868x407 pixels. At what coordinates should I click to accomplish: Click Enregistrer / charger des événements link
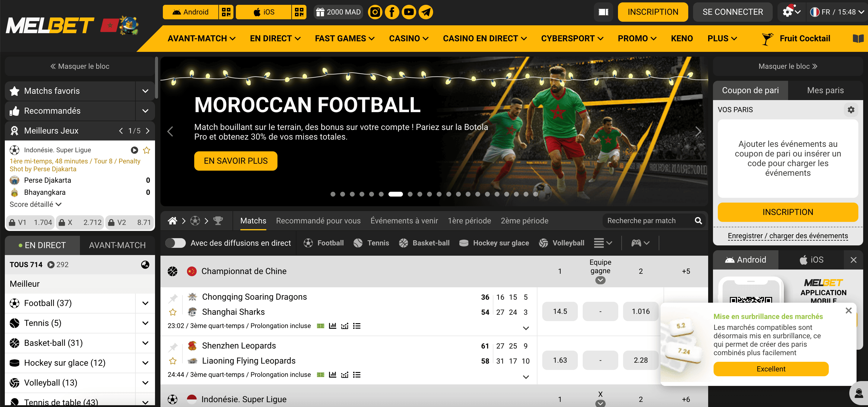click(787, 235)
